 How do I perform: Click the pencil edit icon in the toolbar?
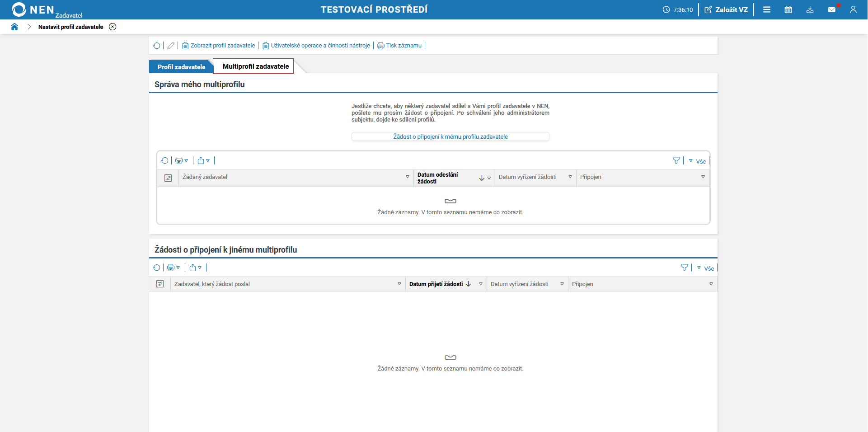click(171, 46)
